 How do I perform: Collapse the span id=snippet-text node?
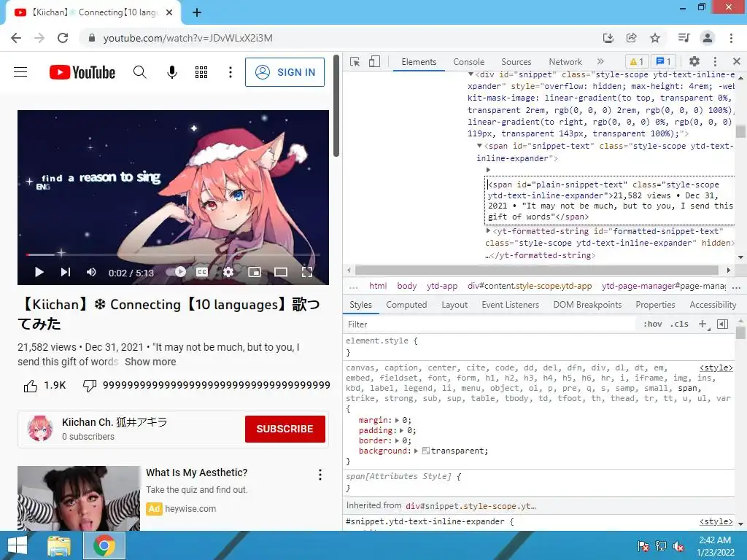480,146
